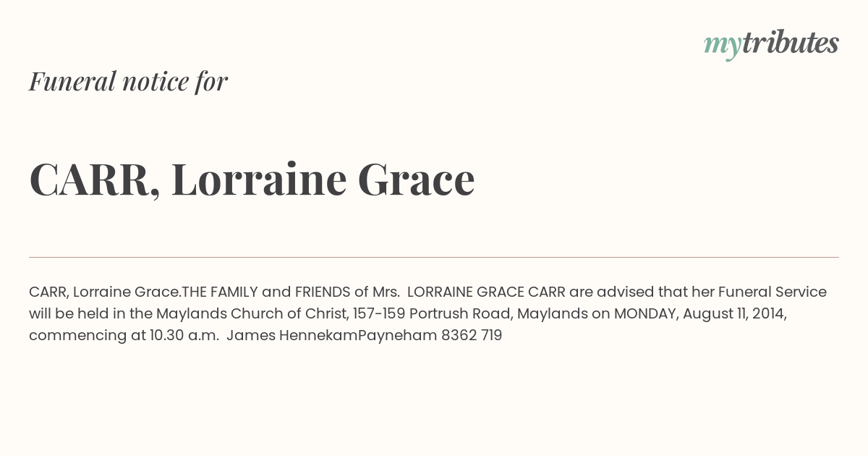
Task: Click 'CARR, Lorraine Grace.' at paragraph start
Action: tap(105, 292)
